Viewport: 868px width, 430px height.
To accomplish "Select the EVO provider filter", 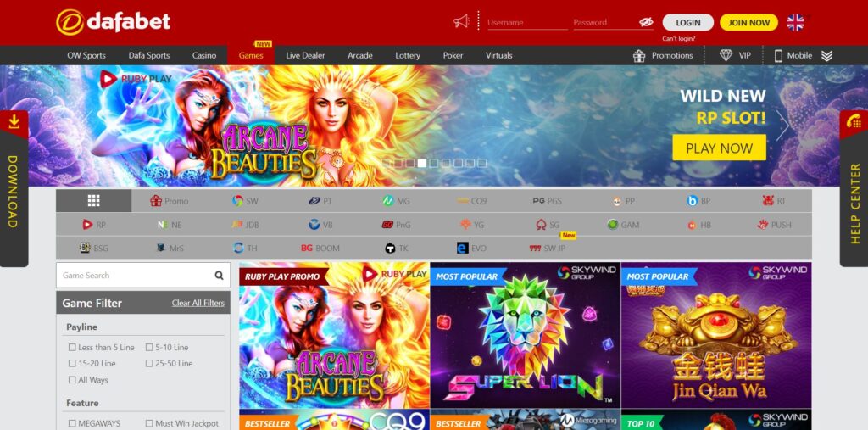I will 471,249.
